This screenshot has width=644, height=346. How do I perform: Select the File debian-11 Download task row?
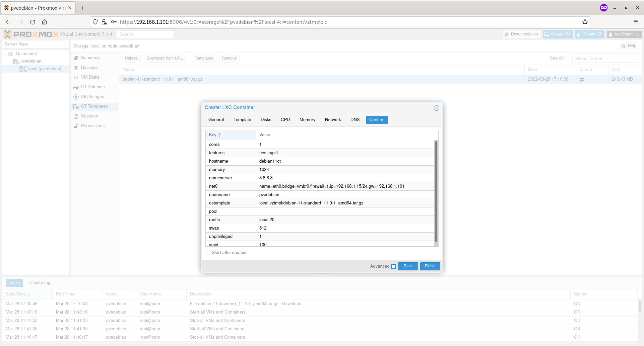[320, 304]
